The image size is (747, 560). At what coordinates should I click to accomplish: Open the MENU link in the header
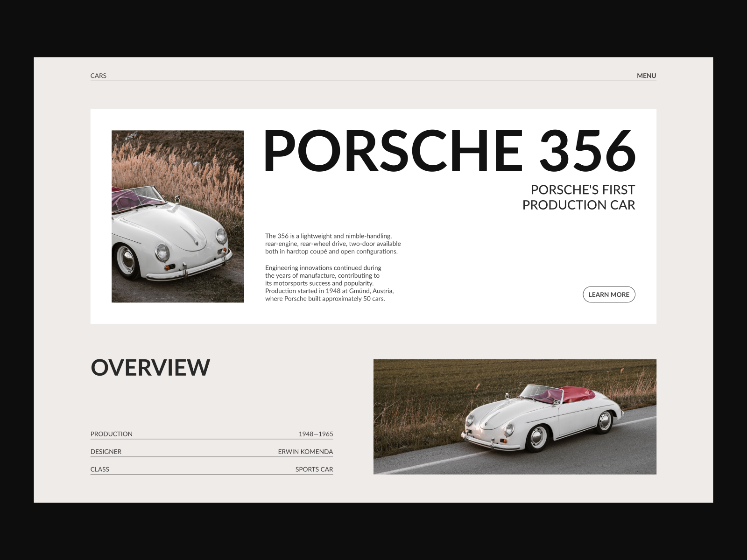(646, 76)
